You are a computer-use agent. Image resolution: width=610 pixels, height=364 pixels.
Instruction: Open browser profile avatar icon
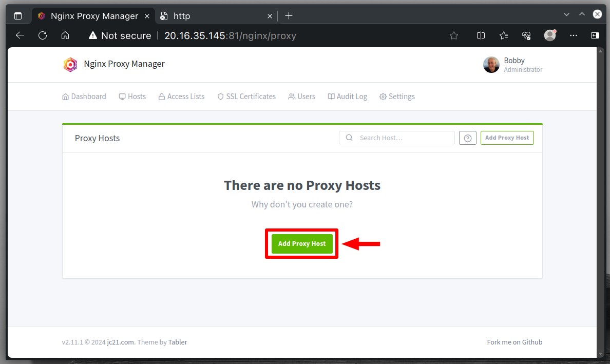coord(550,35)
